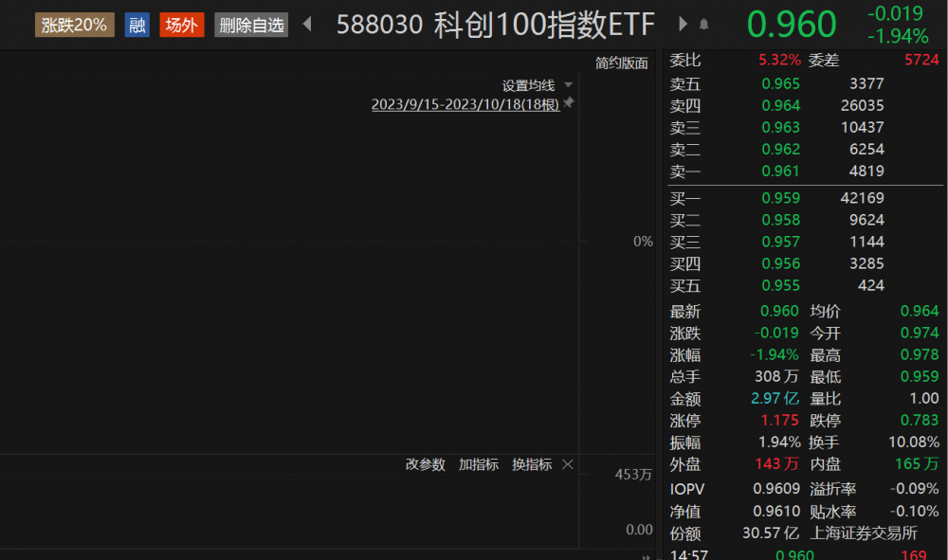The image size is (948, 560).
Task: Open the 设置均线 dropdown arrow
Action: click(x=568, y=84)
